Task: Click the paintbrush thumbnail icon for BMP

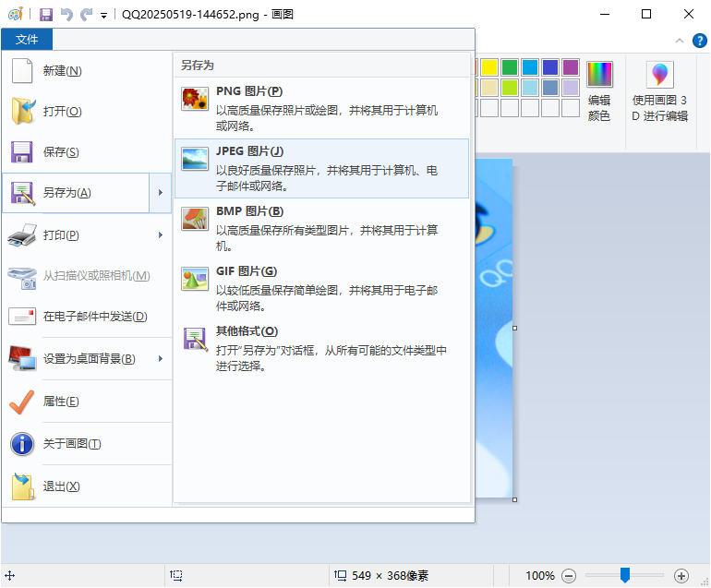Action: coord(195,219)
